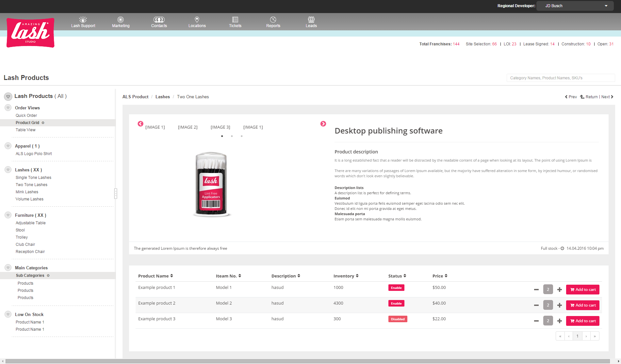Click the Return link
Screen dimensions: 621x364
pyautogui.click(x=589, y=97)
